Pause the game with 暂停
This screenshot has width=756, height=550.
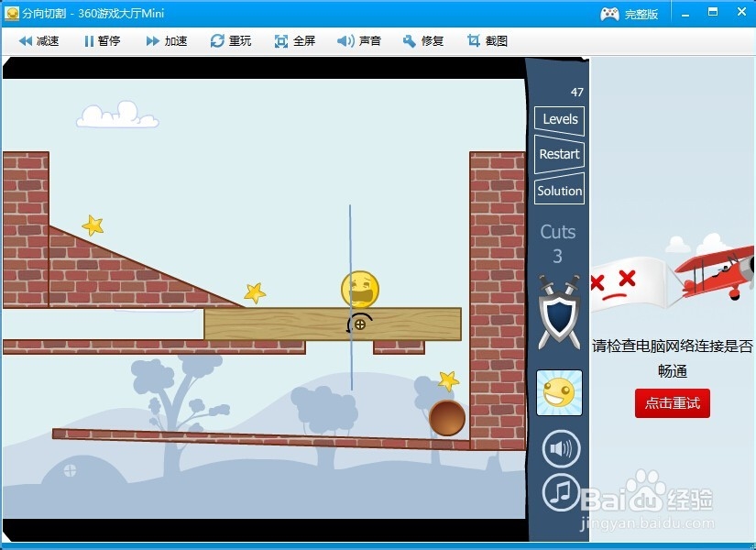(x=103, y=41)
